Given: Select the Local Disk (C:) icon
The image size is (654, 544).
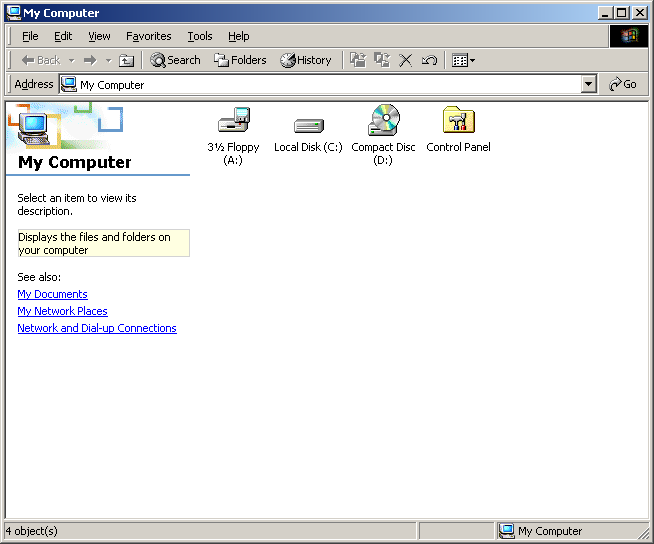Looking at the screenshot, I should pos(309,125).
